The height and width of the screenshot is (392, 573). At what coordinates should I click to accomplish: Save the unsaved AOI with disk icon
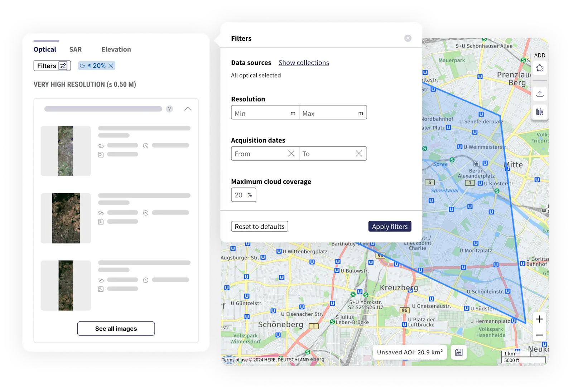click(459, 352)
